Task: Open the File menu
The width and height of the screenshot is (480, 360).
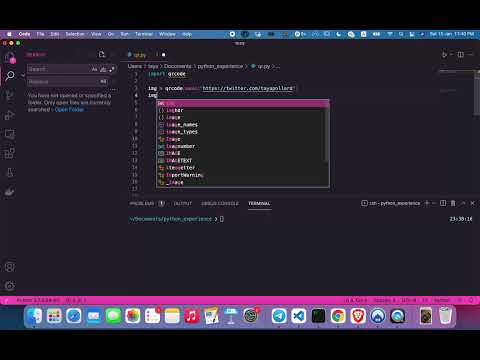Action: coord(40,34)
